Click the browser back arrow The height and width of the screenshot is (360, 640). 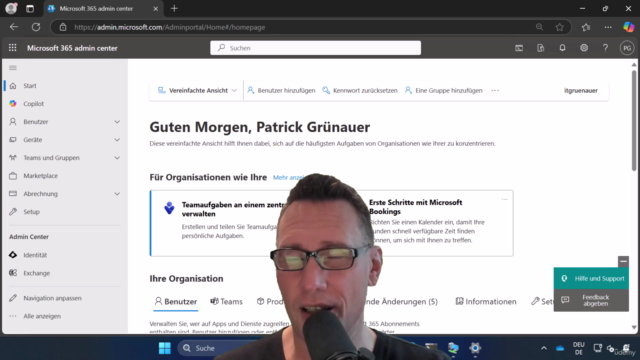pyautogui.click(x=14, y=27)
